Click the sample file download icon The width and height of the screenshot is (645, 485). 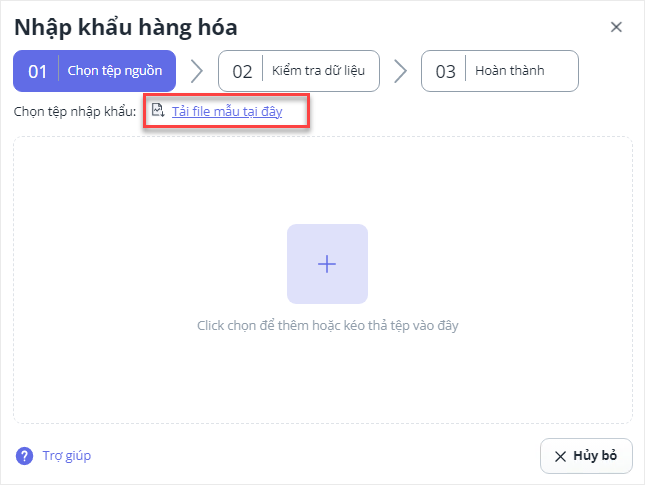(157, 111)
